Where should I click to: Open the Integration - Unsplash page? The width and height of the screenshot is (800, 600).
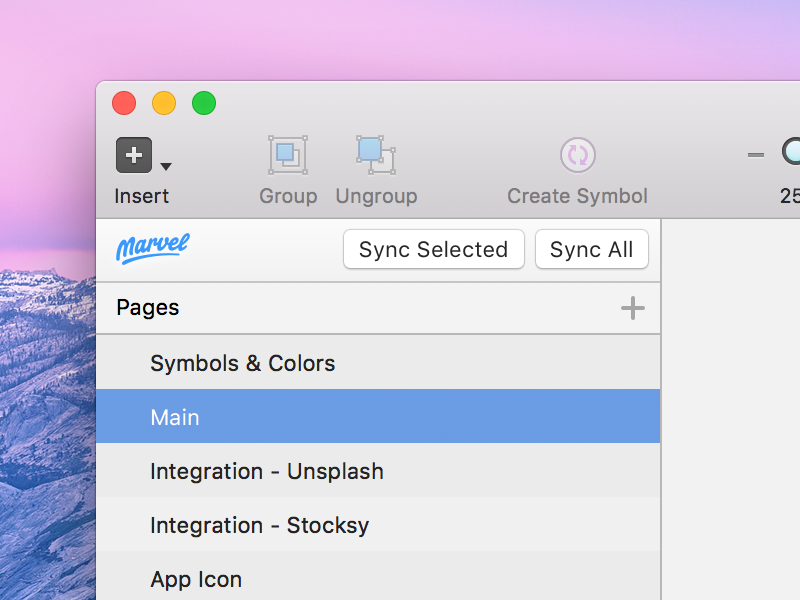(x=266, y=471)
